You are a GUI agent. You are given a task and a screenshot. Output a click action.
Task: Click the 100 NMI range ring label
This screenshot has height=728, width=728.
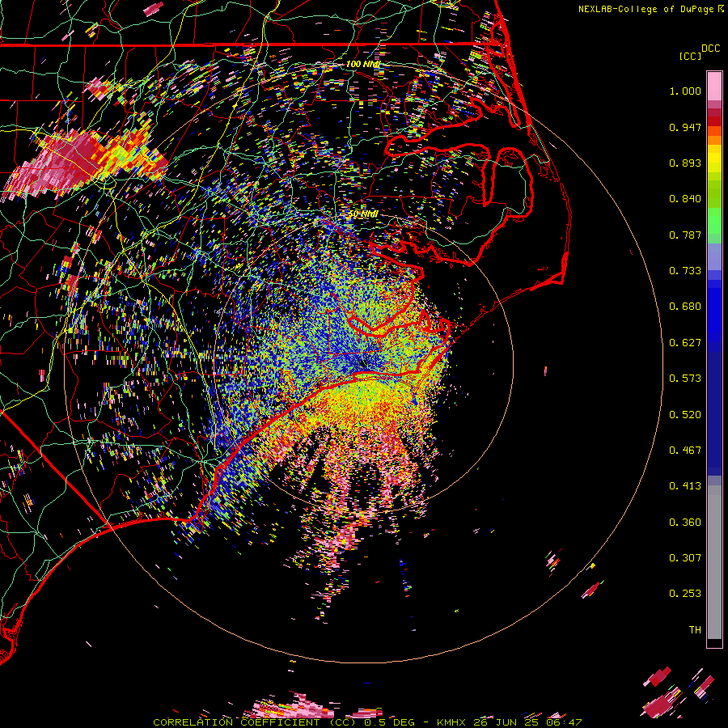363,64
